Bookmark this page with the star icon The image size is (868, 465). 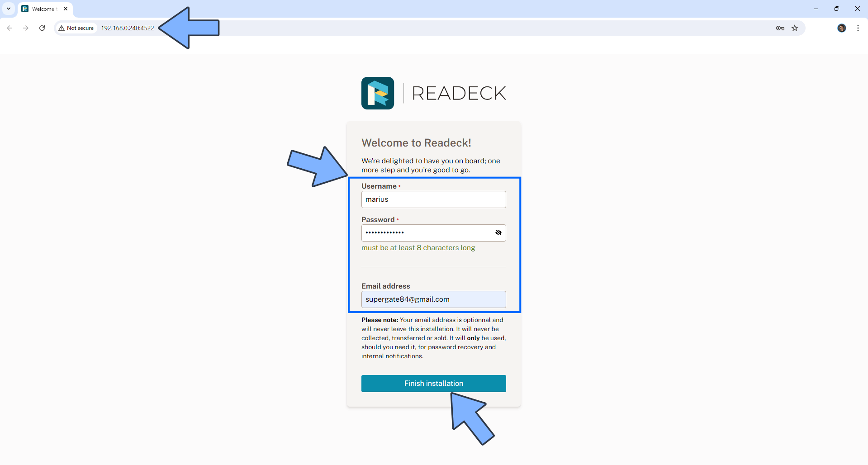(x=795, y=28)
